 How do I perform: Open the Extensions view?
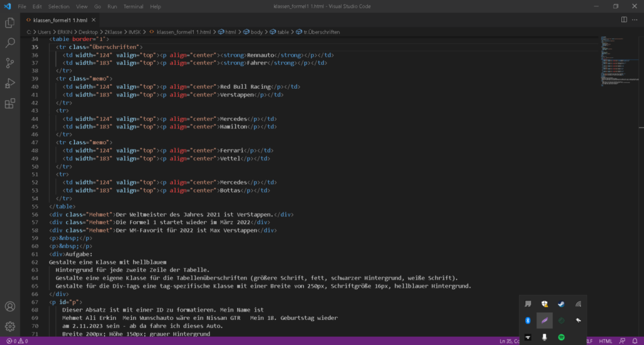pos(10,103)
